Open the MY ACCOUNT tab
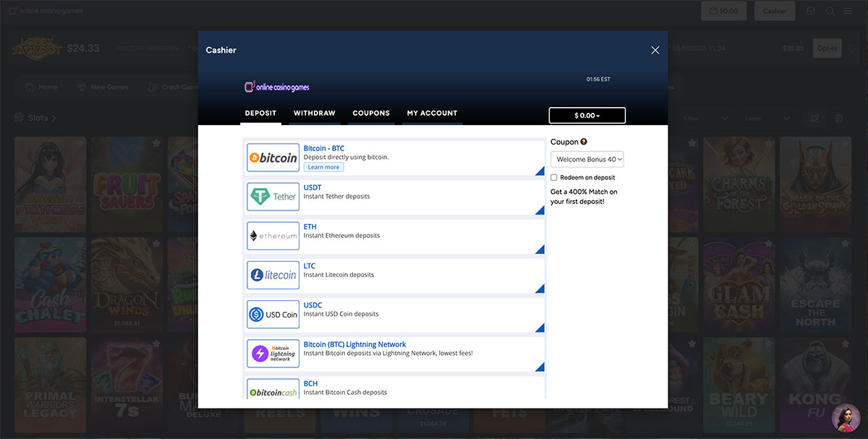 [432, 114]
